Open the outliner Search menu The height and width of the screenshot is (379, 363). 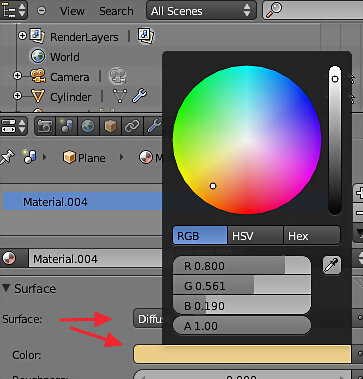coord(116,11)
